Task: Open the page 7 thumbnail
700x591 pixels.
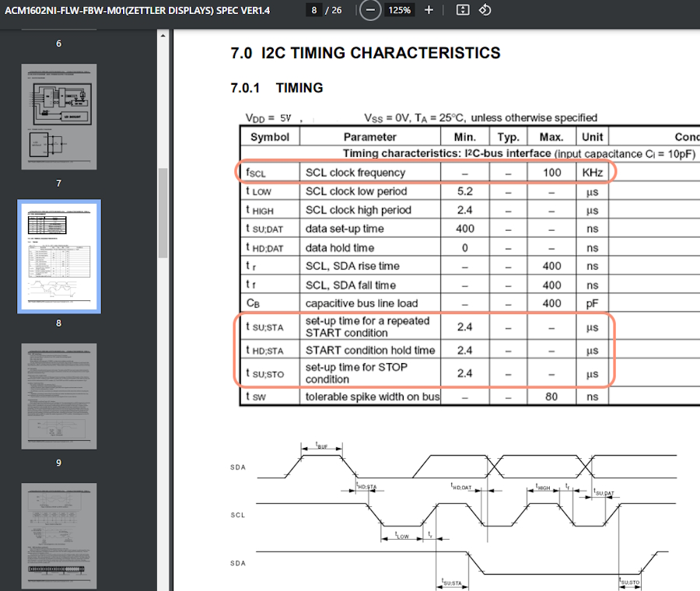Action: [59, 117]
